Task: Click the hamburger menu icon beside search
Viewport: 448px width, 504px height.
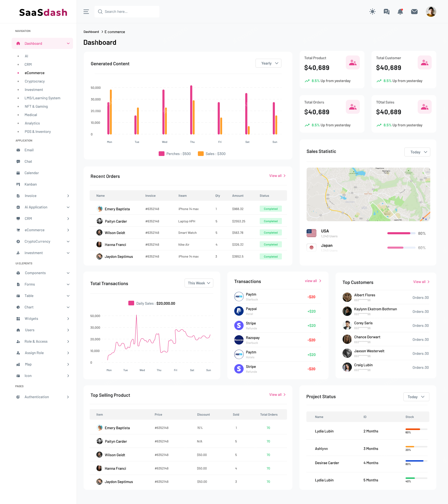Action: (86, 12)
